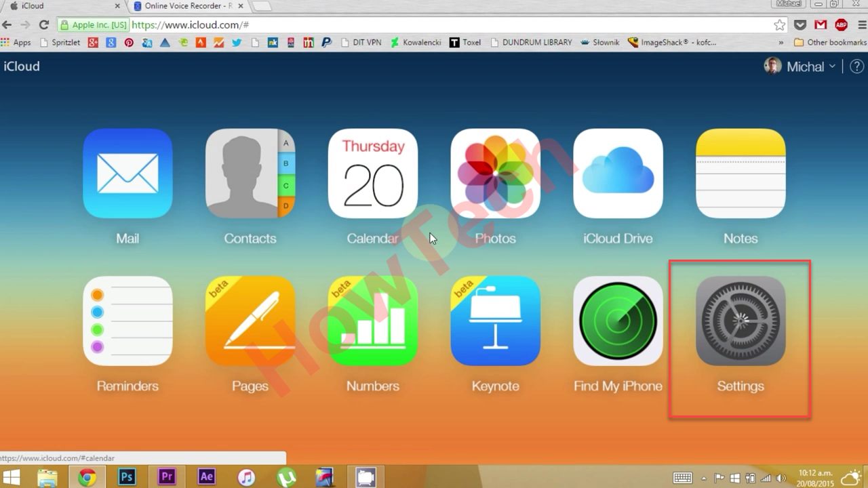Viewport: 868px width, 488px height.
Task: Open the ImageShack bookmark
Action: tap(672, 42)
